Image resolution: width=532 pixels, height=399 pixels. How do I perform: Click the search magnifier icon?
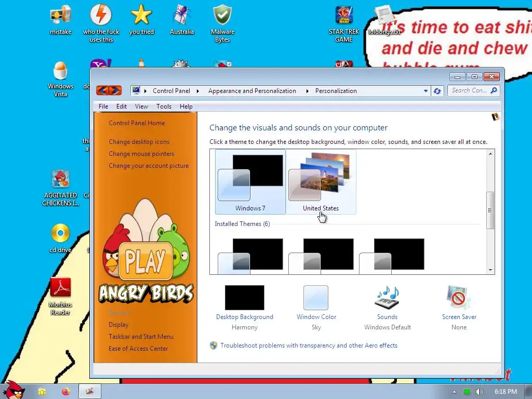tap(494, 90)
